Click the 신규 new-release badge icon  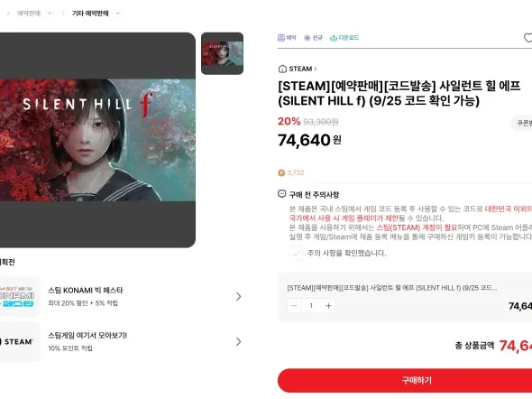coord(307,38)
